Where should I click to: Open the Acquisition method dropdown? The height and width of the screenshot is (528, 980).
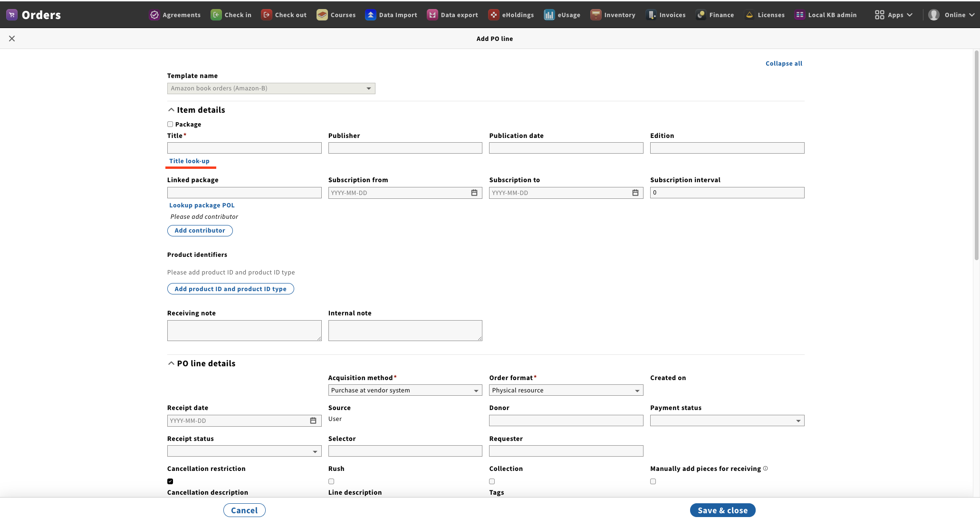[405, 390]
